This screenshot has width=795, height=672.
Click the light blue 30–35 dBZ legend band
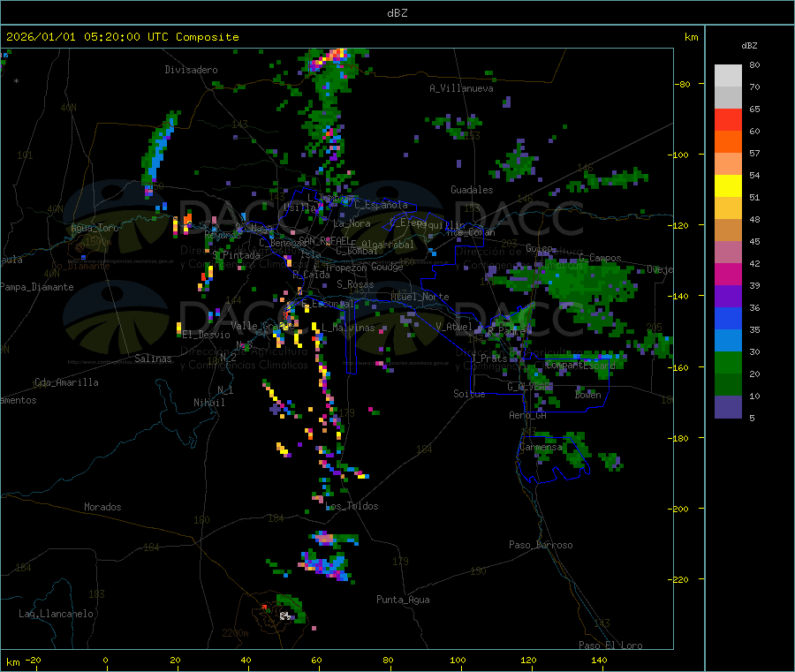click(728, 341)
